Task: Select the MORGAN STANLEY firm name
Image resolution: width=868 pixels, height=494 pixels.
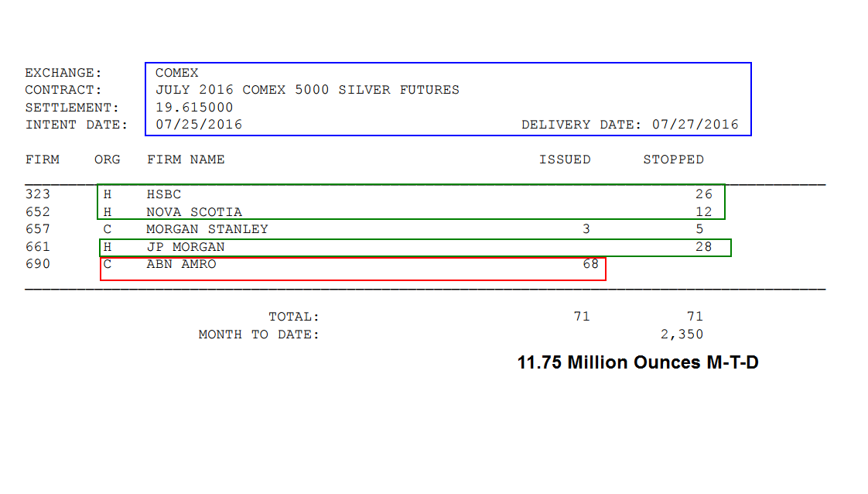Action: pyautogui.click(x=207, y=229)
